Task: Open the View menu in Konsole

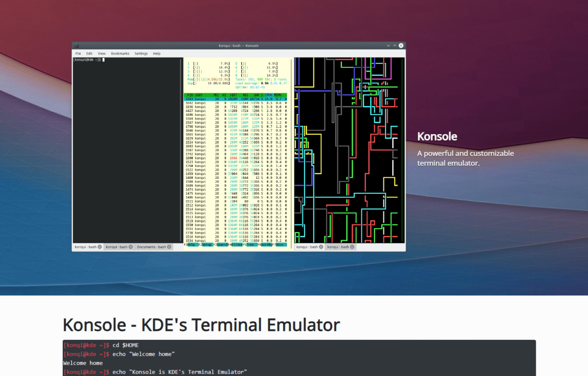Action: point(102,54)
